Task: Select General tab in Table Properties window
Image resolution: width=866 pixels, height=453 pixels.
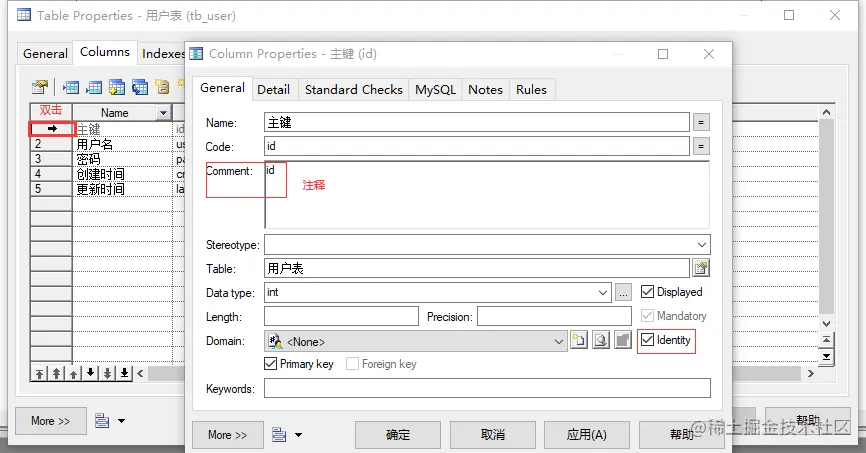Action: tap(45, 54)
